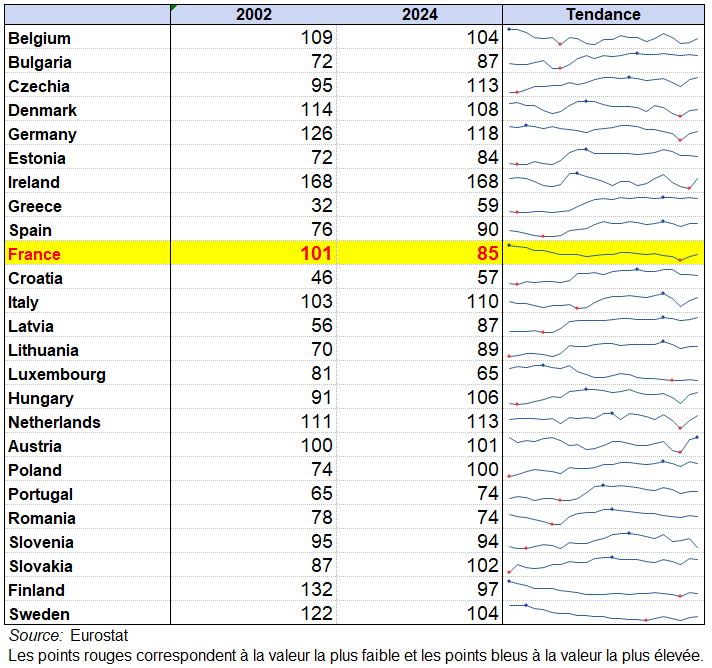Screen dimensions: 712x668
Task: Click the Austria trend sparkline
Action: (603, 445)
